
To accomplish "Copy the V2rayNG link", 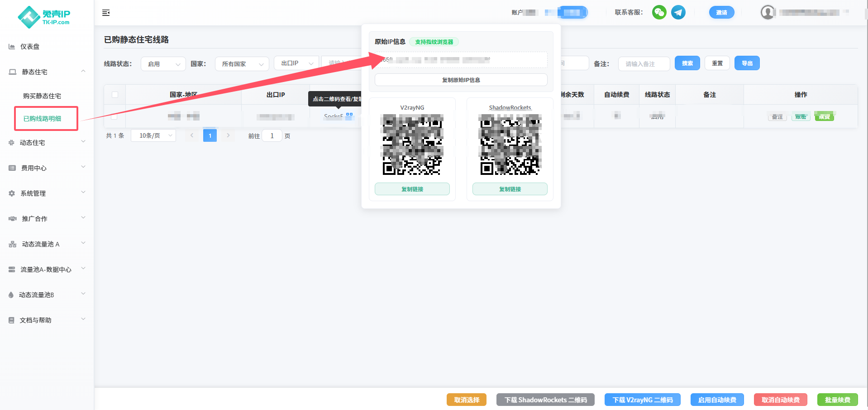I will [x=412, y=189].
